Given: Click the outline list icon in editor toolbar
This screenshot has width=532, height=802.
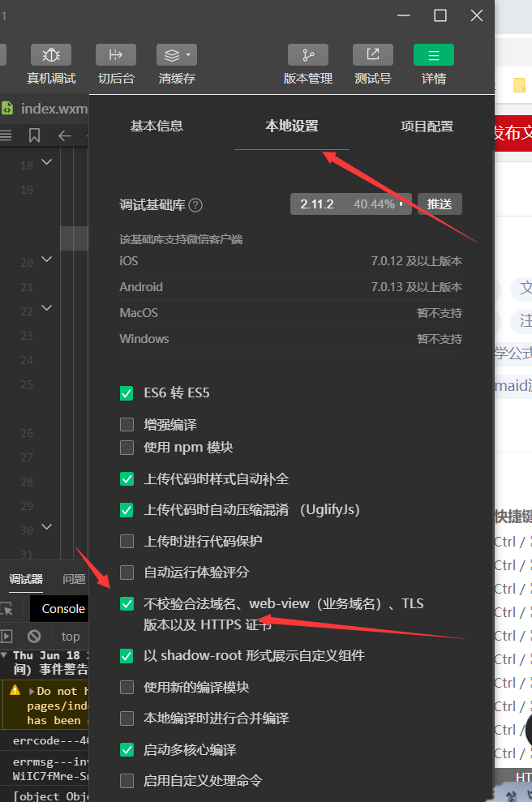Looking at the screenshot, I should tap(6, 135).
